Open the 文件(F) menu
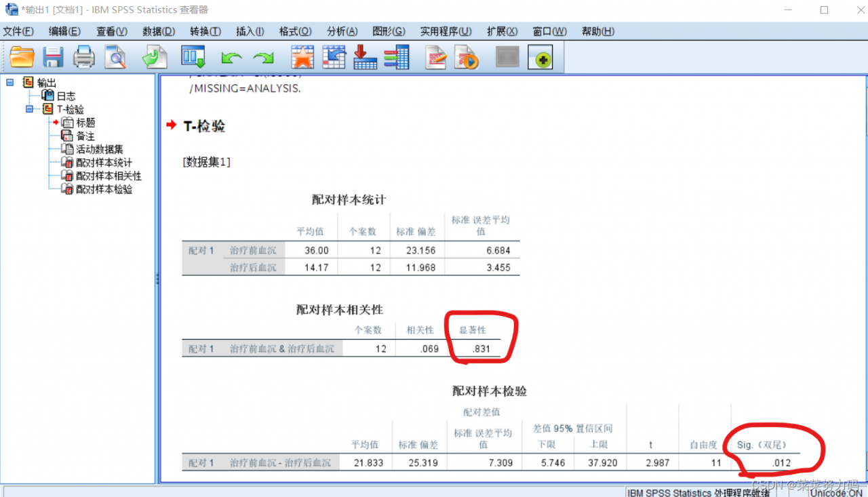This screenshot has width=868, height=497. click(18, 32)
